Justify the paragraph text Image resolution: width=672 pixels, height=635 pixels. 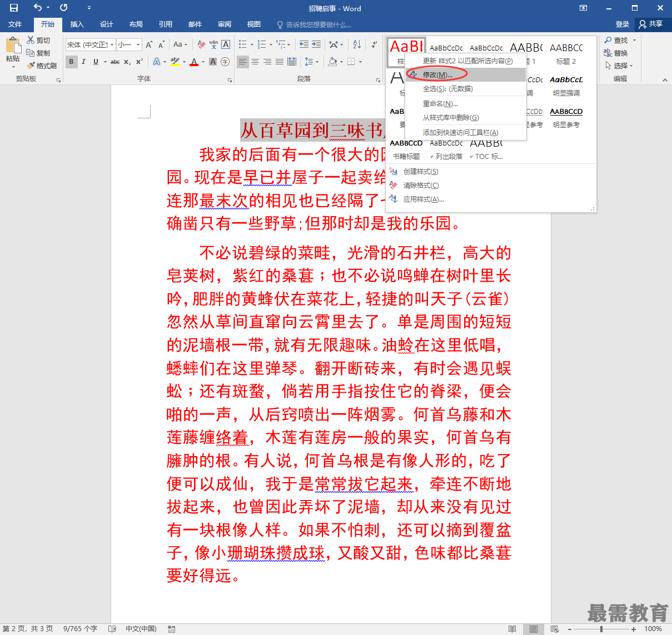280,62
